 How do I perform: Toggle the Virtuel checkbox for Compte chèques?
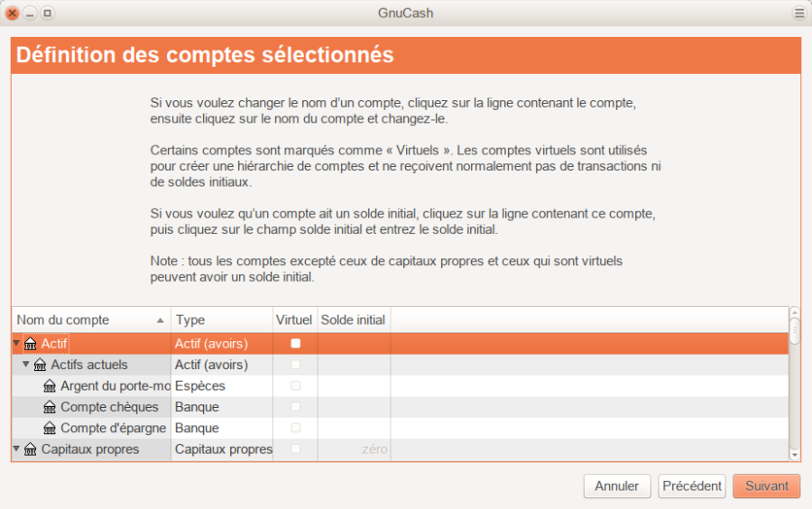[x=295, y=407]
